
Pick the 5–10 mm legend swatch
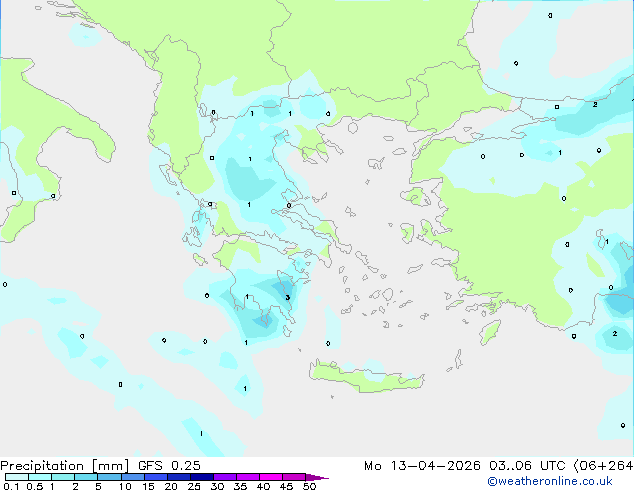click(109, 477)
